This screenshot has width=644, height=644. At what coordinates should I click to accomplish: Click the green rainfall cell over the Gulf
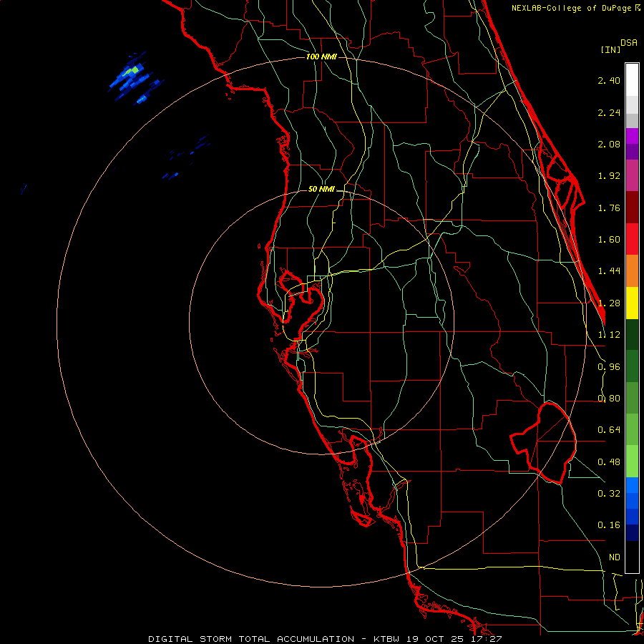132,71
